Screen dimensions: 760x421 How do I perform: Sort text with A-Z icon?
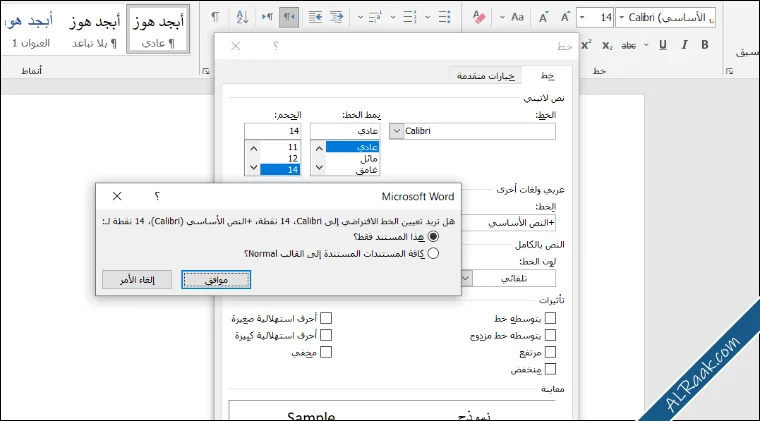pyautogui.click(x=242, y=17)
